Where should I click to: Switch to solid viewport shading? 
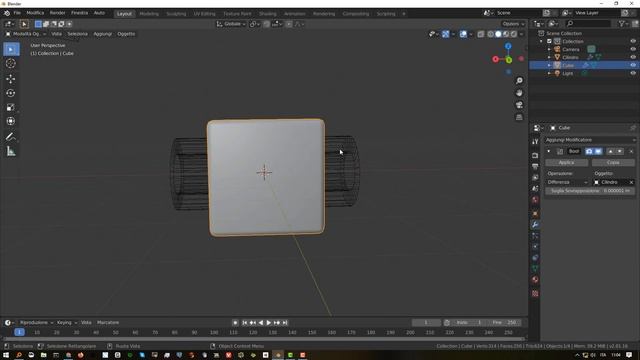(x=498, y=34)
